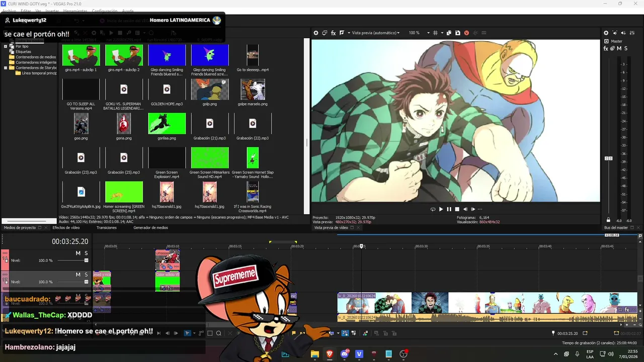Click event pan/crop icon on last video clip
The height and width of the screenshot is (362, 644).
pyautogui.click(x=620, y=310)
